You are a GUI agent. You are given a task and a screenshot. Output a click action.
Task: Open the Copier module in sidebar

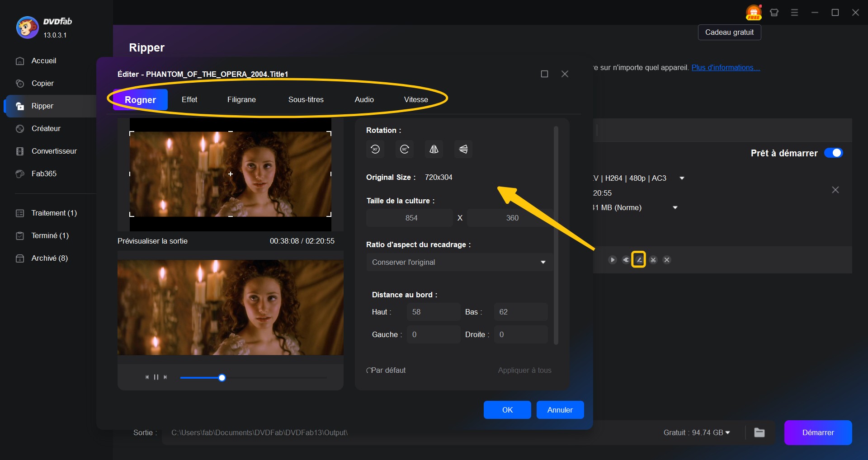pyautogui.click(x=42, y=83)
